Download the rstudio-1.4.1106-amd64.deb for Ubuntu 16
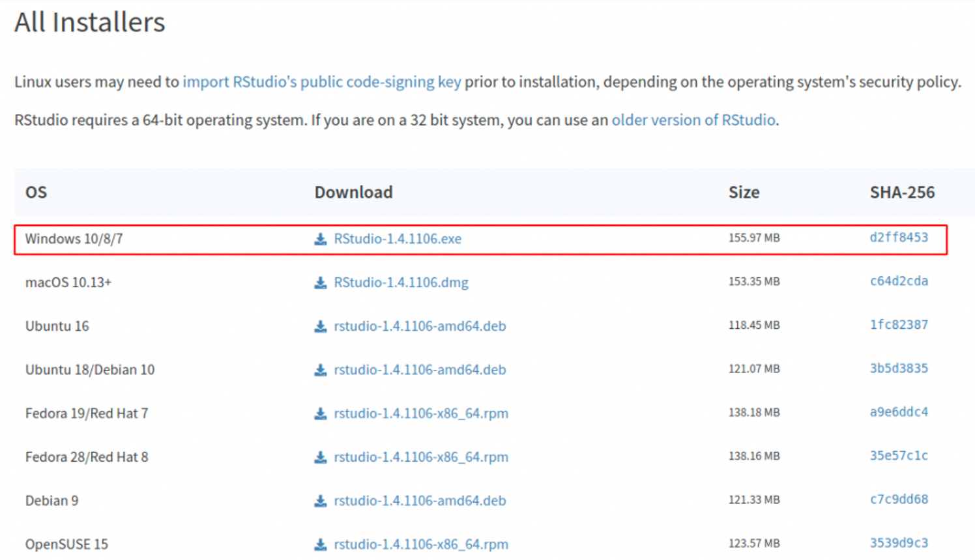The width and height of the screenshot is (975, 560). [420, 326]
